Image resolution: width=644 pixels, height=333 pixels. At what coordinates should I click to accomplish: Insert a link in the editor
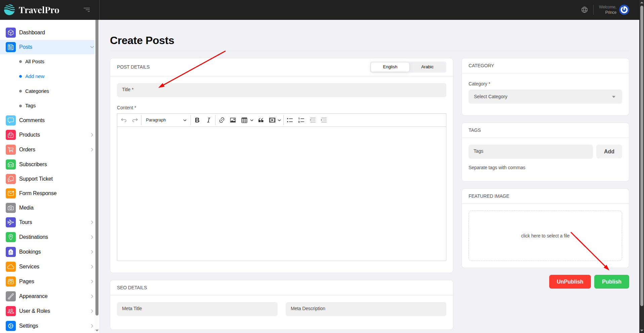click(x=222, y=120)
